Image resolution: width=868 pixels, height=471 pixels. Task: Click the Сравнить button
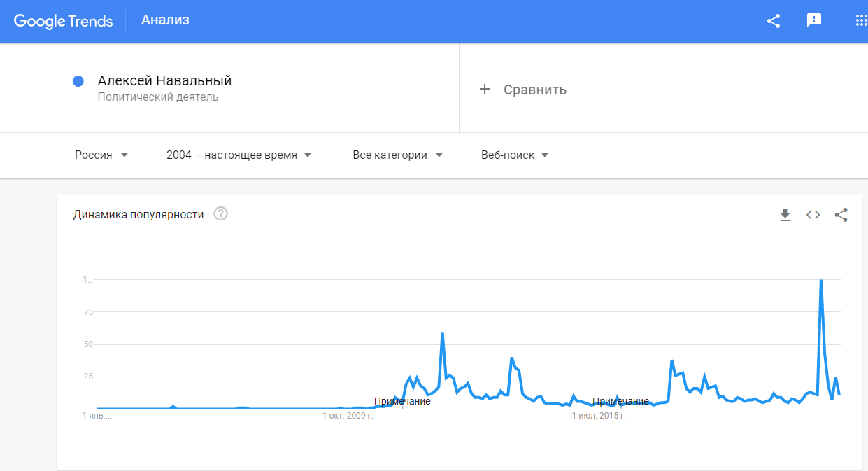535,90
